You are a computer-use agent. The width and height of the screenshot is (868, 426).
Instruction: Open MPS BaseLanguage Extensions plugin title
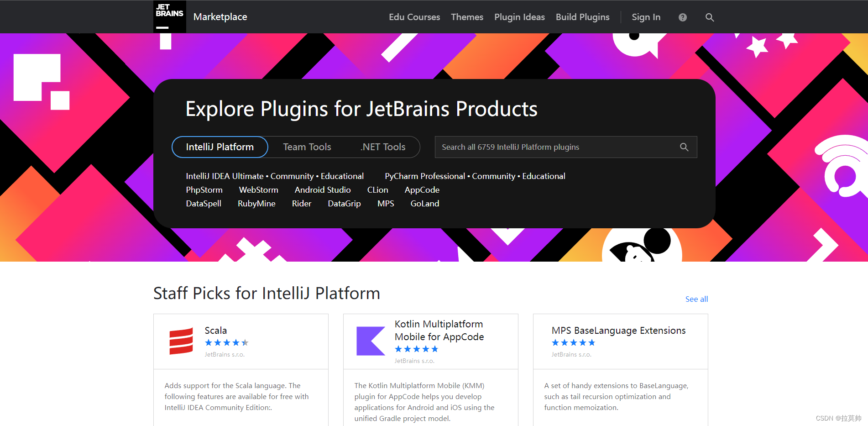coord(618,330)
